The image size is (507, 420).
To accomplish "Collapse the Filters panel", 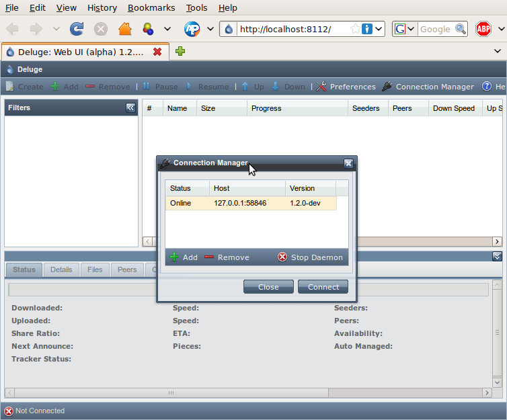I will point(130,108).
